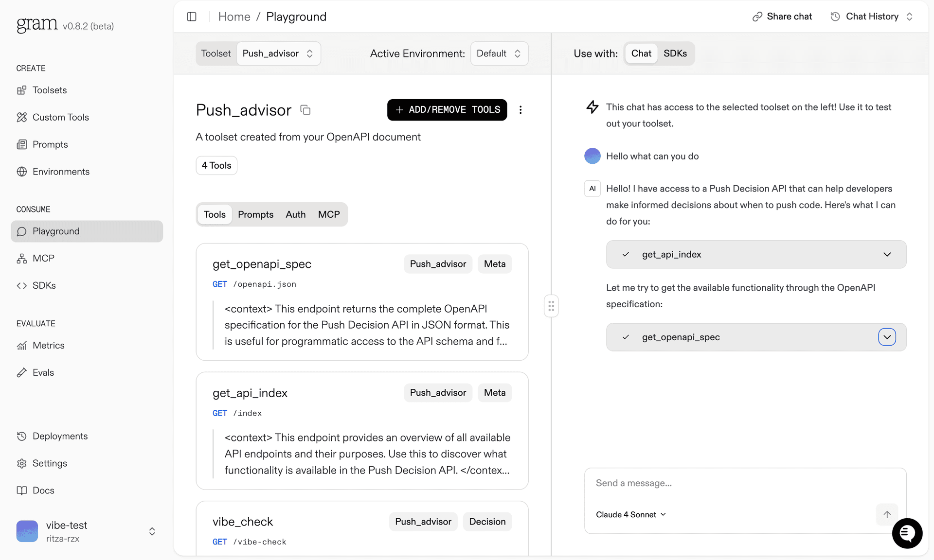The image size is (934, 560).
Task: Change the Claude 4 Sonnet model
Action: coord(630,514)
